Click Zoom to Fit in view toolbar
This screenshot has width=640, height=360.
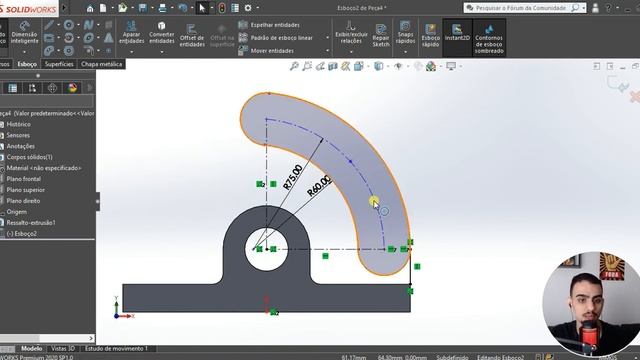coord(294,66)
